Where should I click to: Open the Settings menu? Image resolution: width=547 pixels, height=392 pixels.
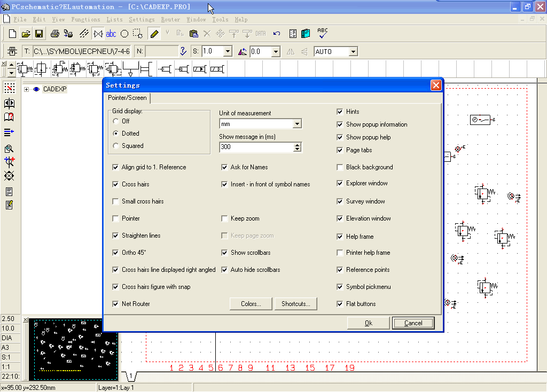click(x=142, y=20)
